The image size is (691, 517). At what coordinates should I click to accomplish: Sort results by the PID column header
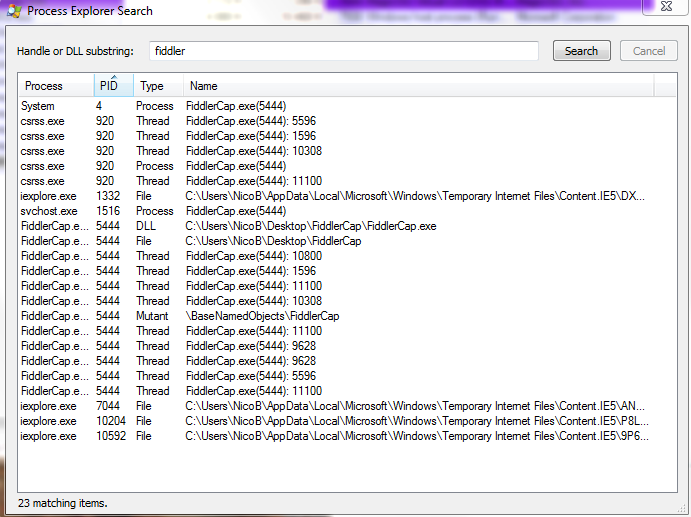(x=114, y=86)
